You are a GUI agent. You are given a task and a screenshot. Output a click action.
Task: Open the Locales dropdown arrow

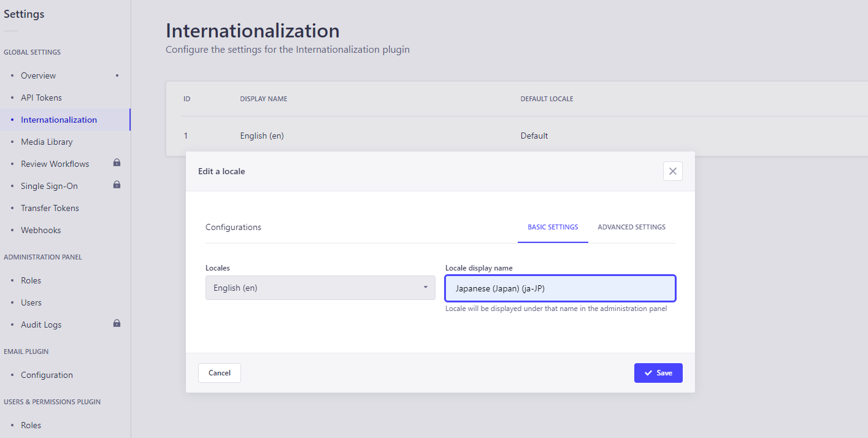[425, 288]
